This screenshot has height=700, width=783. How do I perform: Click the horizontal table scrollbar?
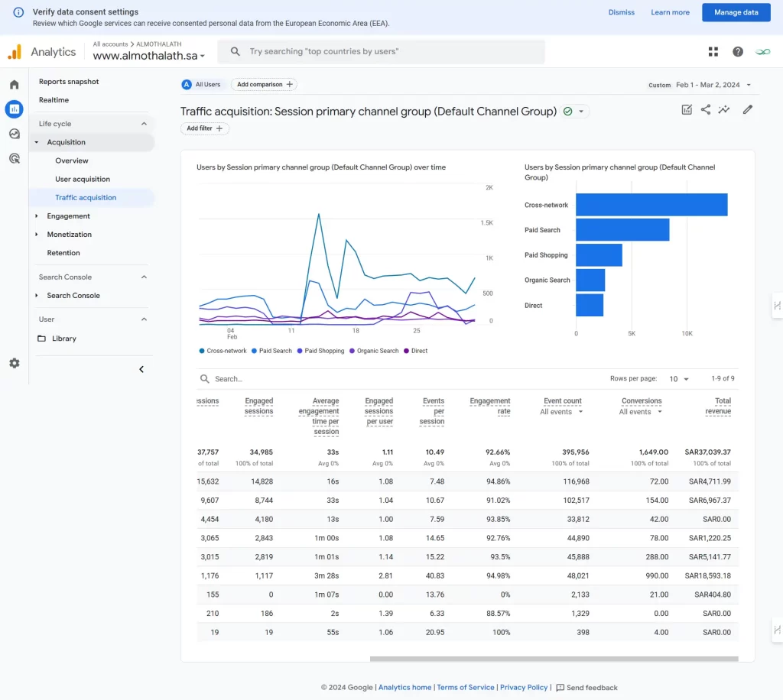click(554, 658)
